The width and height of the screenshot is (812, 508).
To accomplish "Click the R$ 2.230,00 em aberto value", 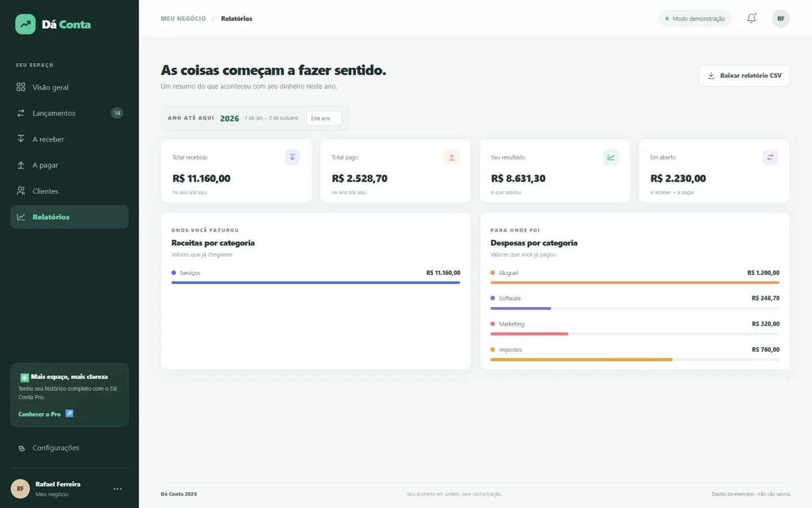I will [678, 178].
